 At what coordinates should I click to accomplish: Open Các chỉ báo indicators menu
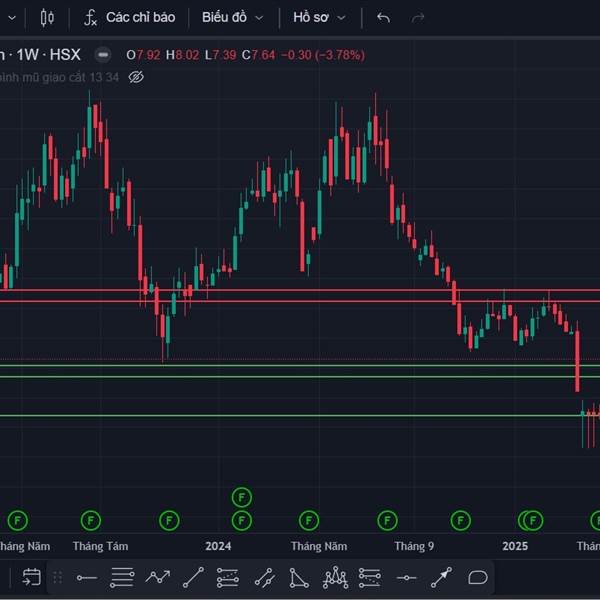[x=129, y=18]
